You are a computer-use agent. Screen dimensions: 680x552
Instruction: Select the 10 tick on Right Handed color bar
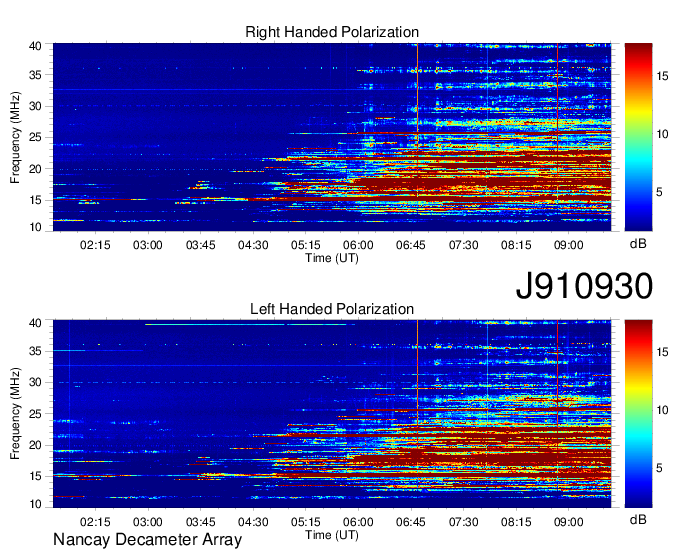(662, 134)
